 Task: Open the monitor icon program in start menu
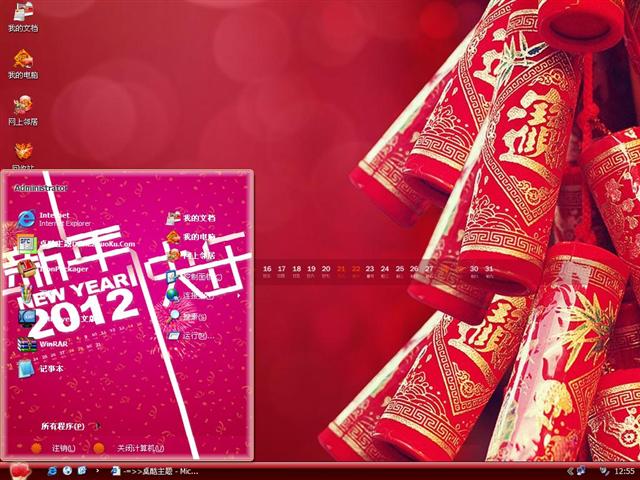(x=27, y=318)
